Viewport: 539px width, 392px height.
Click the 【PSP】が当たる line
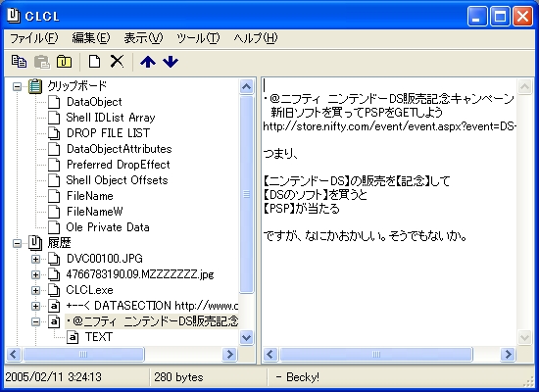tap(302, 209)
